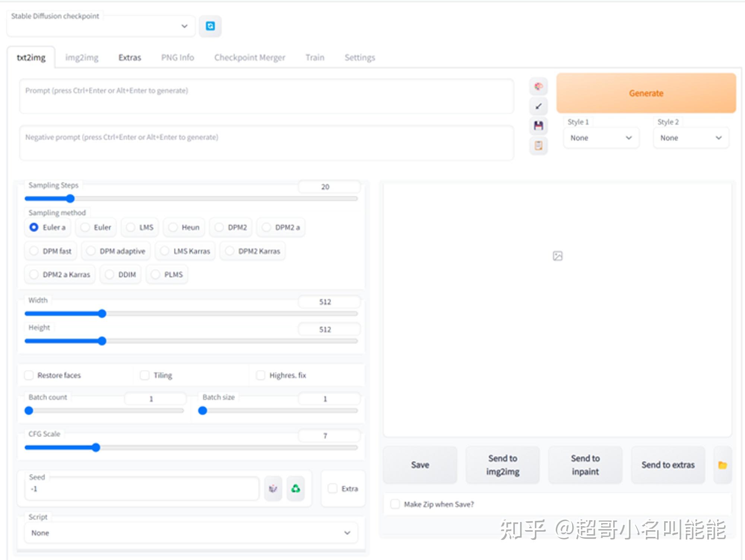
Task: Refresh the Stable Diffusion checkpoint list
Action: 210,26
